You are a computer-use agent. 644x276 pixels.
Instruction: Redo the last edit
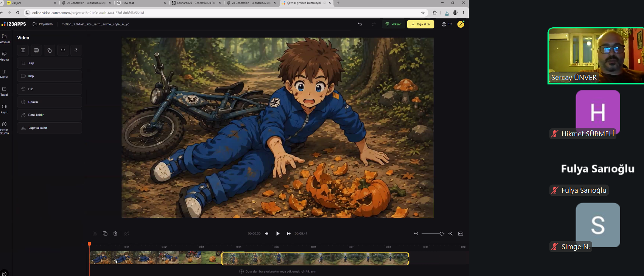pos(373,24)
